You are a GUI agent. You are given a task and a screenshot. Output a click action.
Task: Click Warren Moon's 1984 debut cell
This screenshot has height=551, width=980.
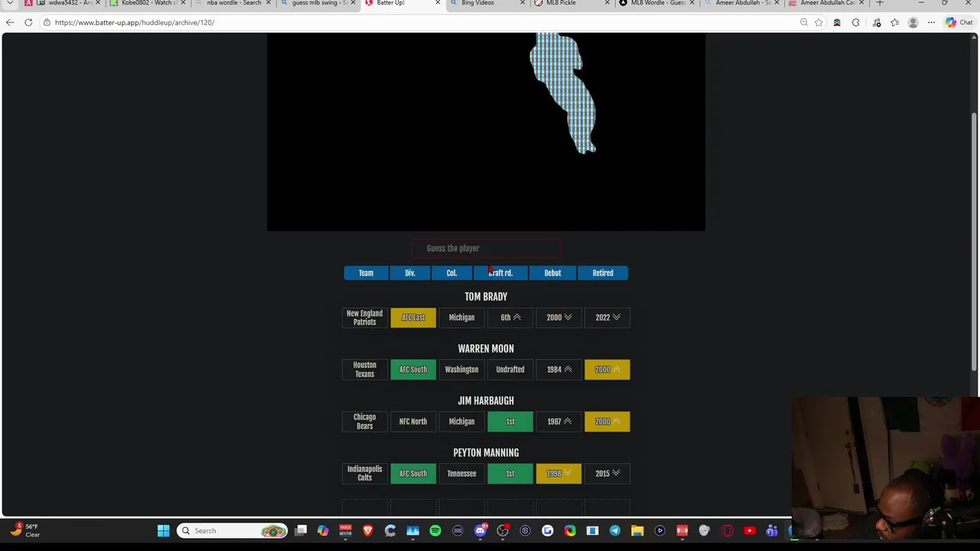point(559,370)
